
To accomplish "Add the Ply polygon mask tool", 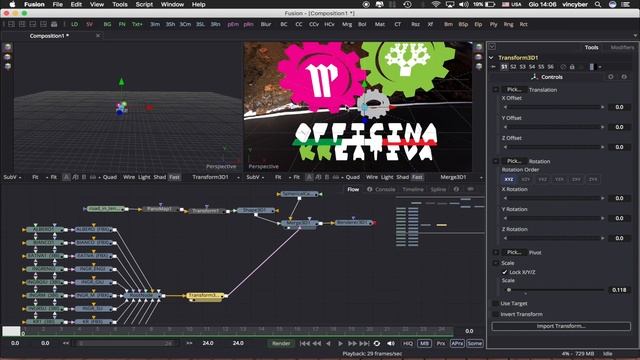I will [x=493, y=24].
